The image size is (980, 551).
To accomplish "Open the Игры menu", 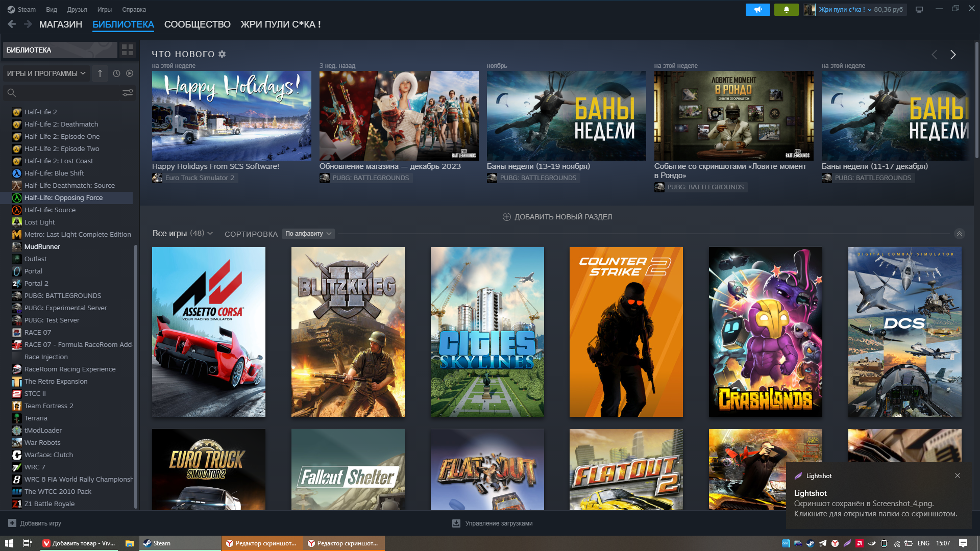I will pos(105,10).
